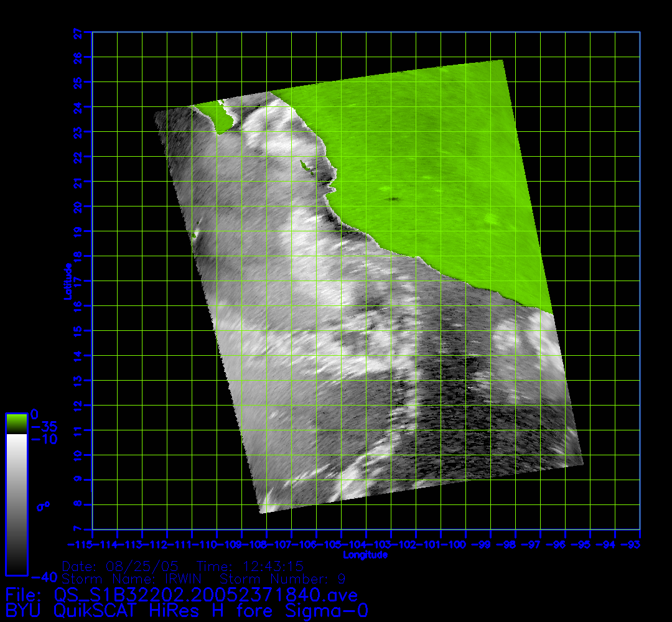Click the dark spot in the green land area
This screenshot has height=622, width=672.
[x=394, y=200]
